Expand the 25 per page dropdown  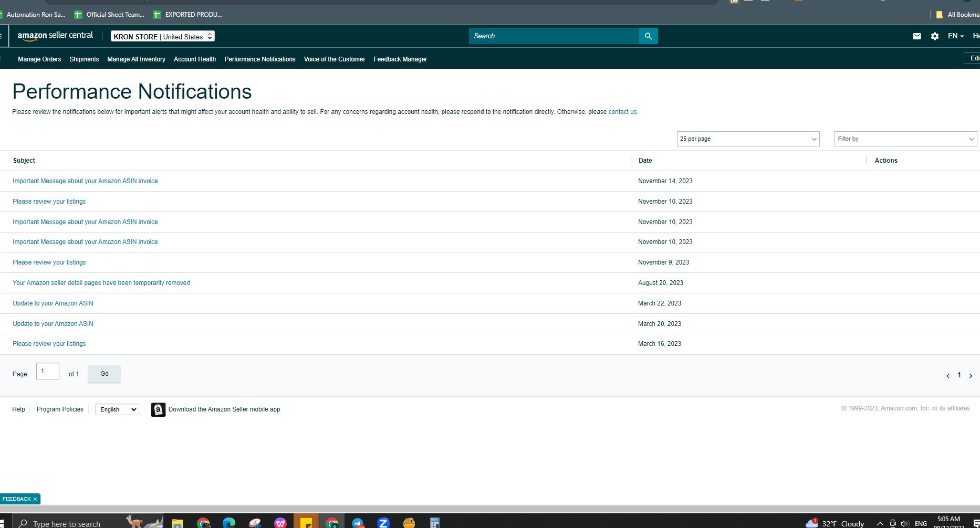click(748, 139)
